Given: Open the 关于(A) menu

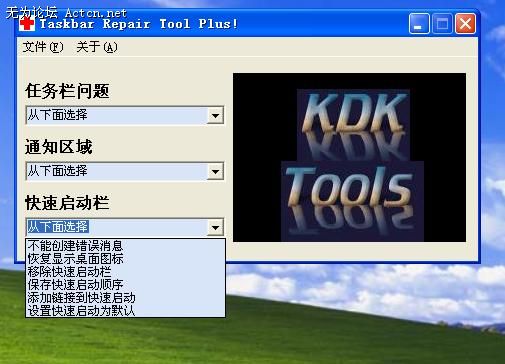Looking at the screenshot, I should pos(97,47).
